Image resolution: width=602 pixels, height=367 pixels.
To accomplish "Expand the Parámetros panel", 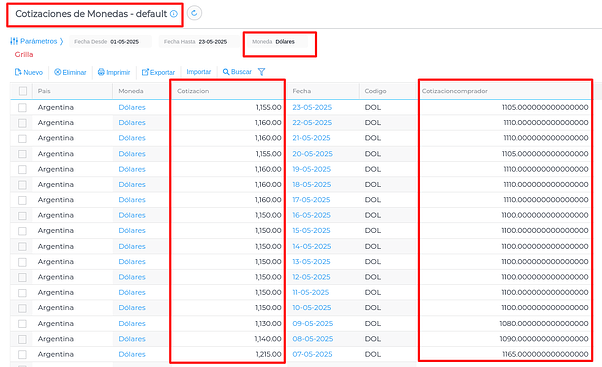I will click(x=36, y=41).
